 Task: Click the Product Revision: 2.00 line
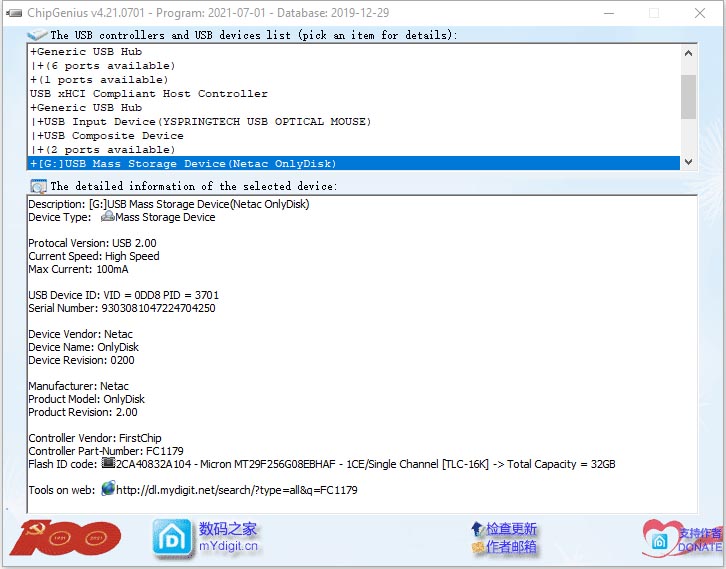coord(83,412)
